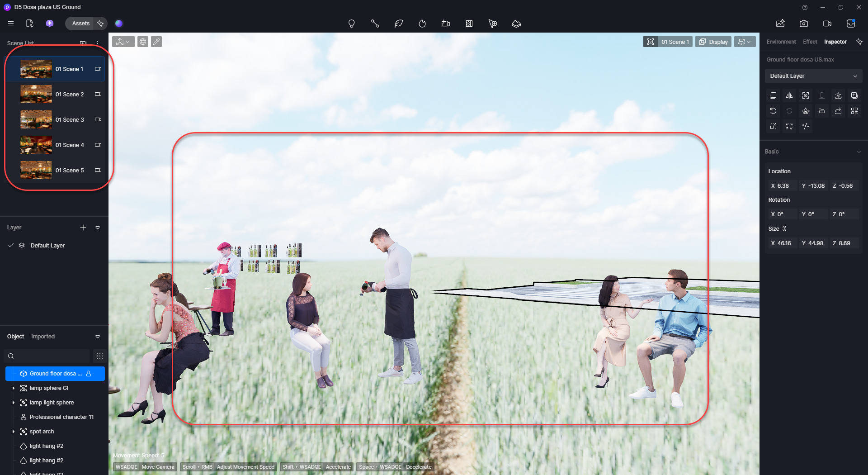This screenshot has height=475, width=868.
Task: Open video render mode icon
Action: click(827, 24)
